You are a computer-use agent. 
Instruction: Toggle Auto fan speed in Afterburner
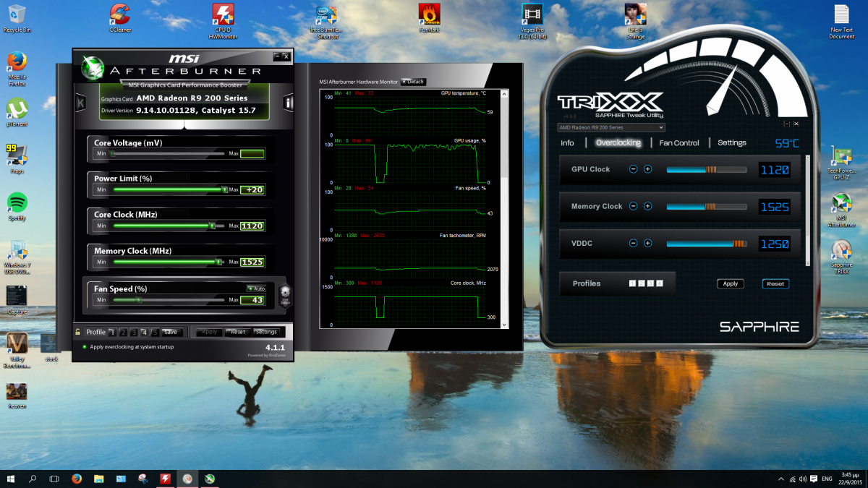pos(256,288)
